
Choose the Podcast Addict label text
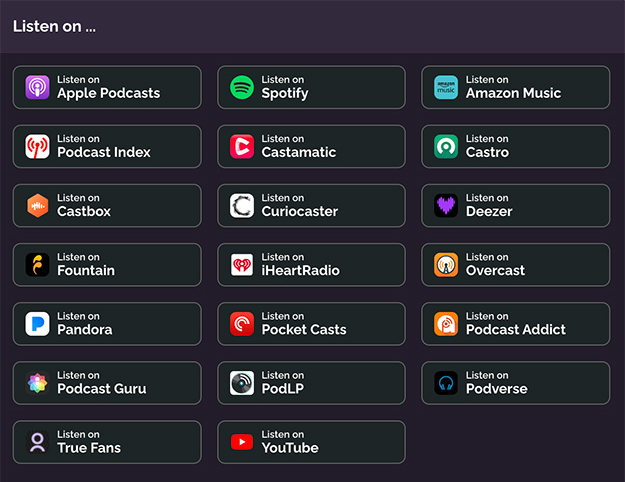(516, 329)
